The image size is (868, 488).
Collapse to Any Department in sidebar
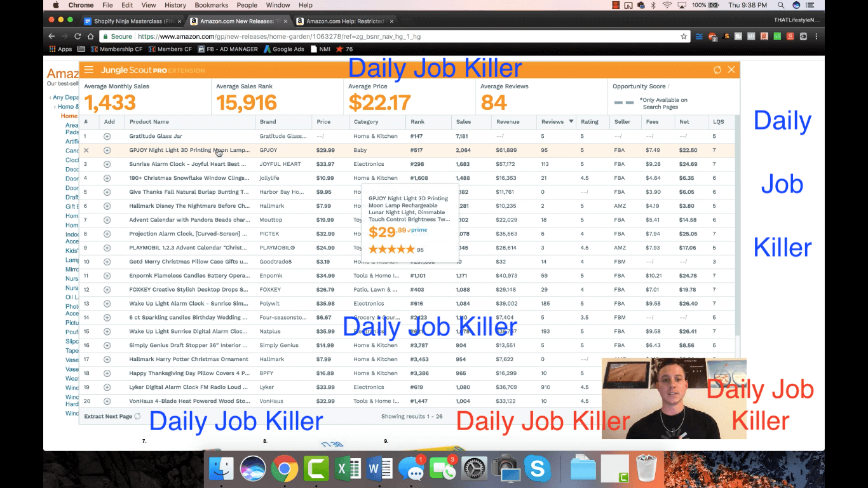tap(65, 97)
